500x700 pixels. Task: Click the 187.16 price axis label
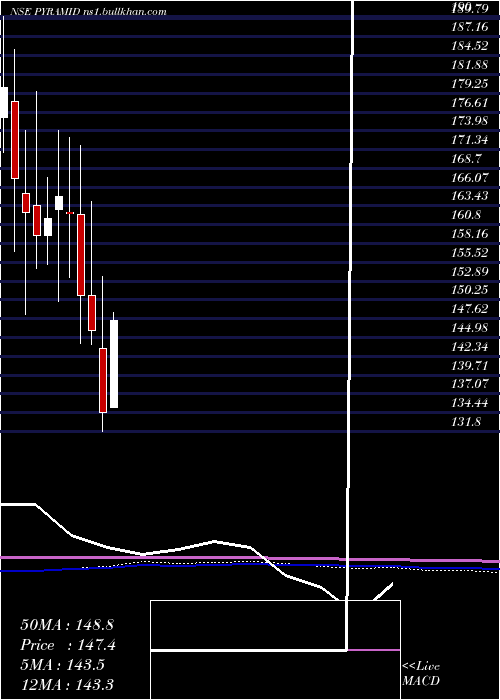(x=470, y=27)
